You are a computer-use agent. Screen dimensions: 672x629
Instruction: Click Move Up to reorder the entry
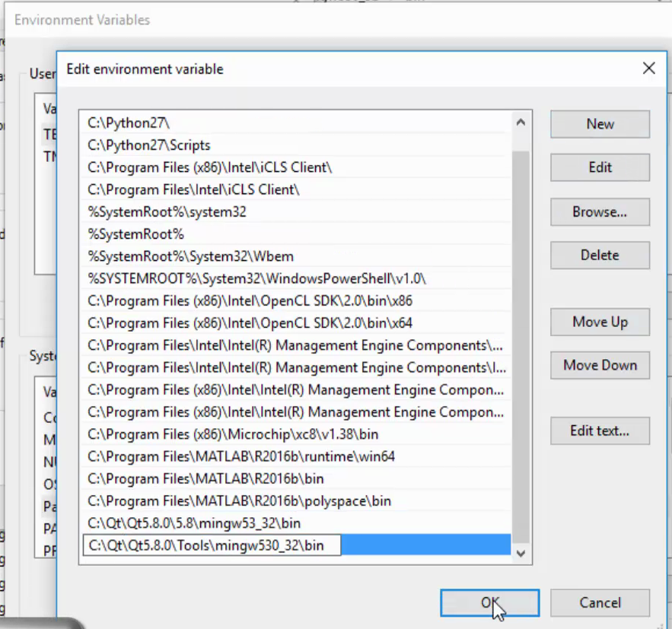[x=600, y=322]
